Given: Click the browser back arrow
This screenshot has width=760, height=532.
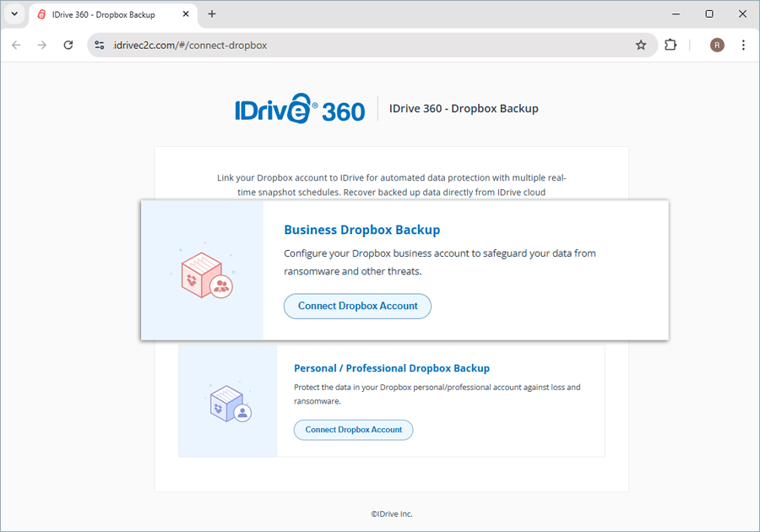Looking at the screenshot, I should click(17, 45).
